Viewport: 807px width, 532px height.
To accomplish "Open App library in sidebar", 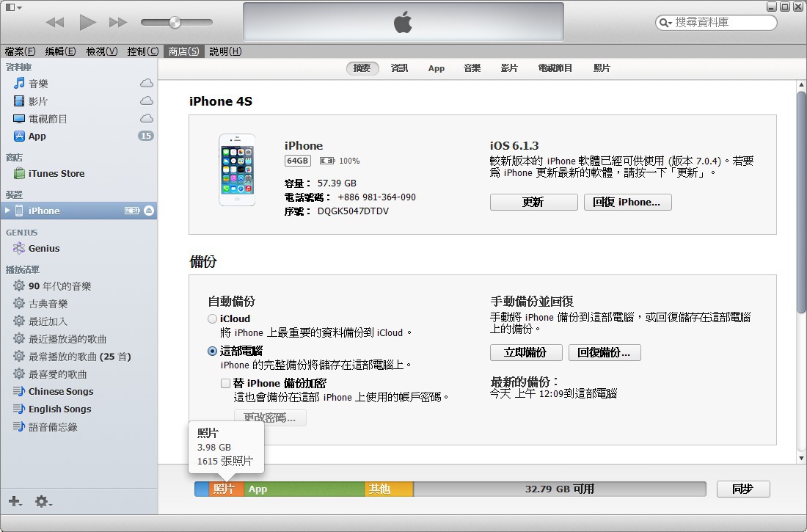I will coord(78,136).
